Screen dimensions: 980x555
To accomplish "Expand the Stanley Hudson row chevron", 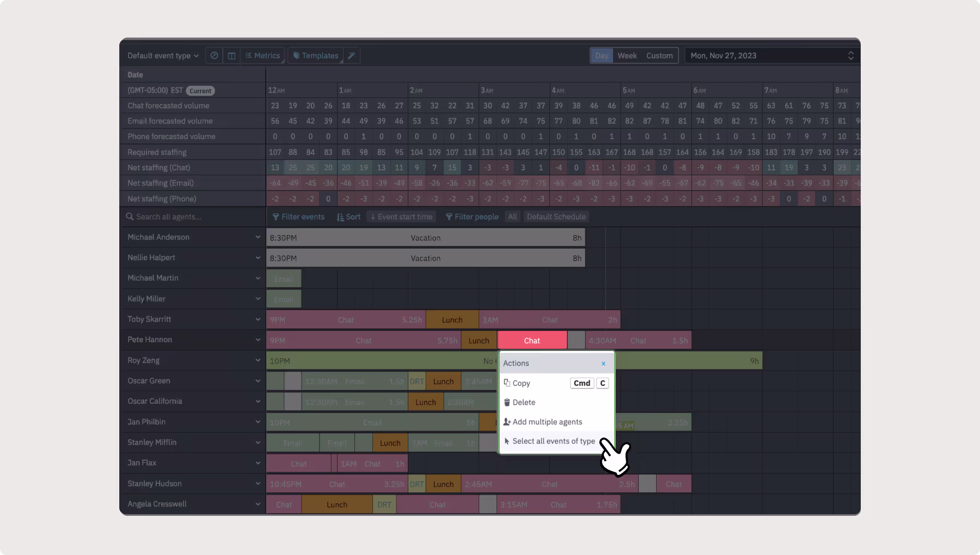I will [258, 484].
